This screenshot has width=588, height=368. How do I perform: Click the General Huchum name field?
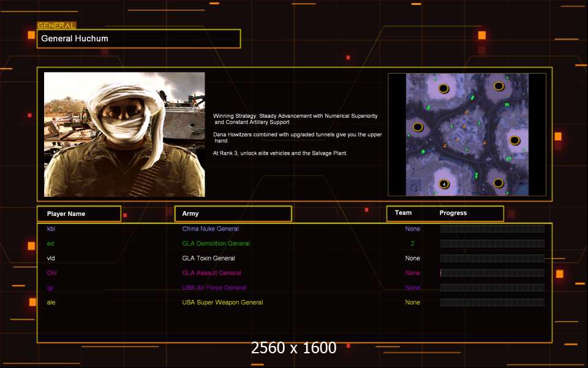pos(138,39)
